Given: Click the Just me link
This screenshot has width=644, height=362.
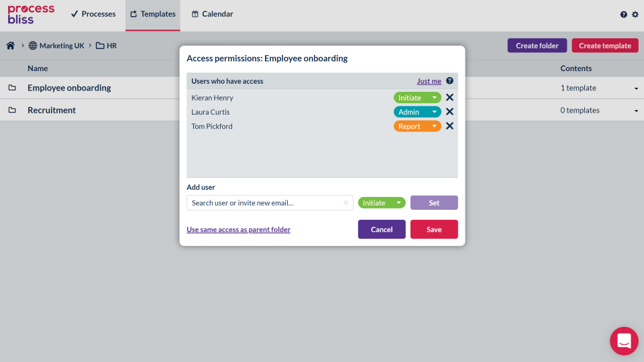Looking at the screenshot, I should [429, 81].
